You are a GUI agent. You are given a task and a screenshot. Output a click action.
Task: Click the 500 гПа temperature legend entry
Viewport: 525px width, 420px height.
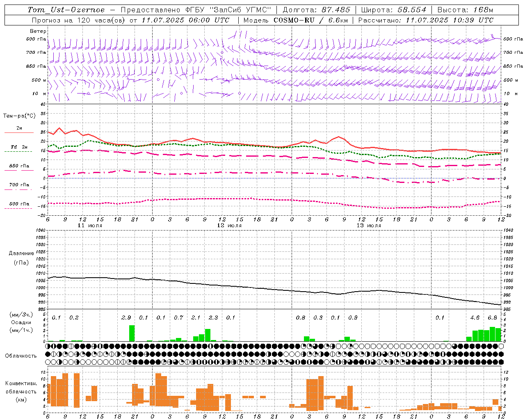[19, 205]
